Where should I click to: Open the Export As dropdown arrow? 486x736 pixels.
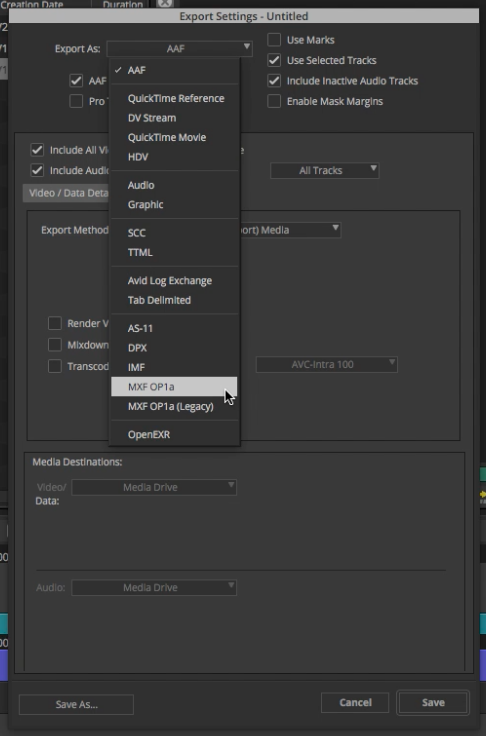[x=246, y=47]
